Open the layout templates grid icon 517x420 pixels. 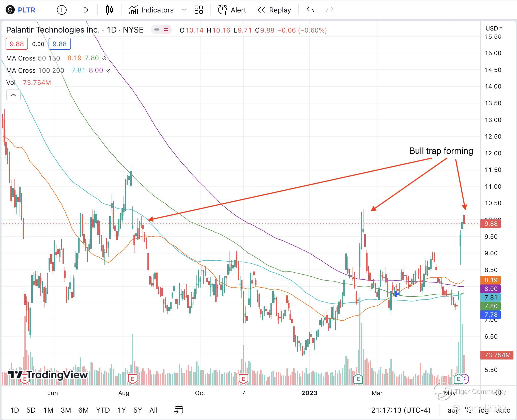(x=199, y=10)
